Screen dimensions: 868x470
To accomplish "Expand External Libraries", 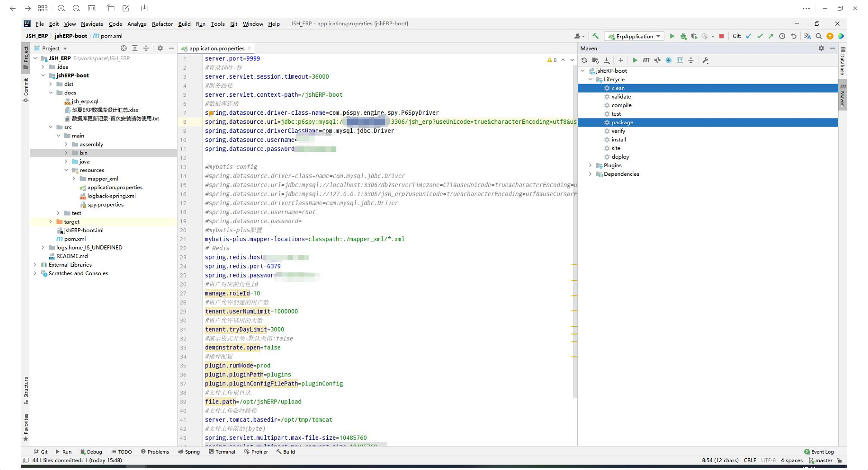I will [x=35, y=265].
